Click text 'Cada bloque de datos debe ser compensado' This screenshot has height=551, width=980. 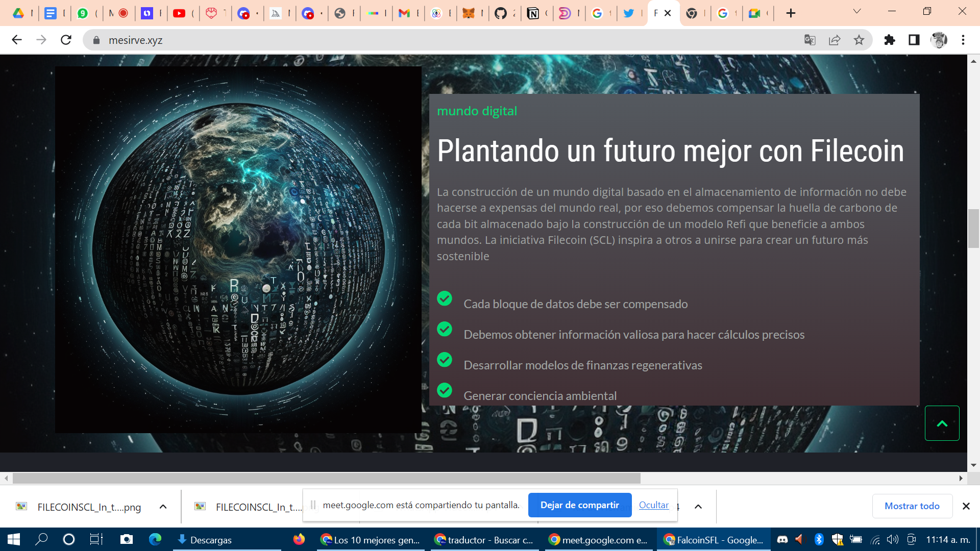[x=576, y=304]
